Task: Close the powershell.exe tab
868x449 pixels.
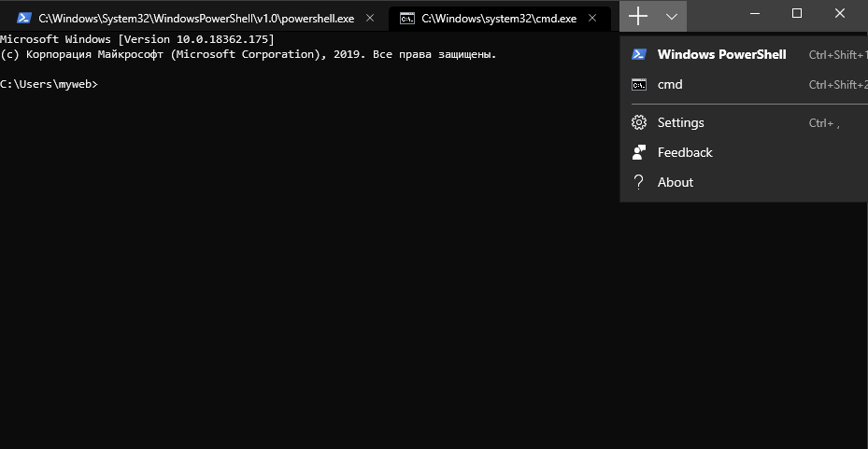Action: (x=370, y=19)
